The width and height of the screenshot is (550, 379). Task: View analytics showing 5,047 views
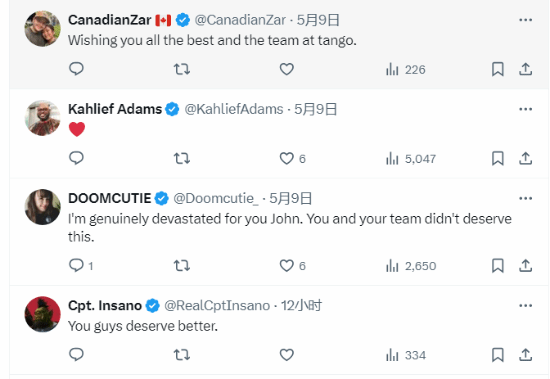pos(411,159)
